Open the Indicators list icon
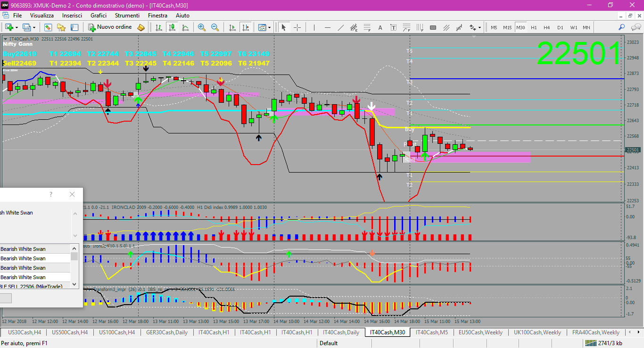This screenshot has height=348, width=644. click(x=262, y=27)
